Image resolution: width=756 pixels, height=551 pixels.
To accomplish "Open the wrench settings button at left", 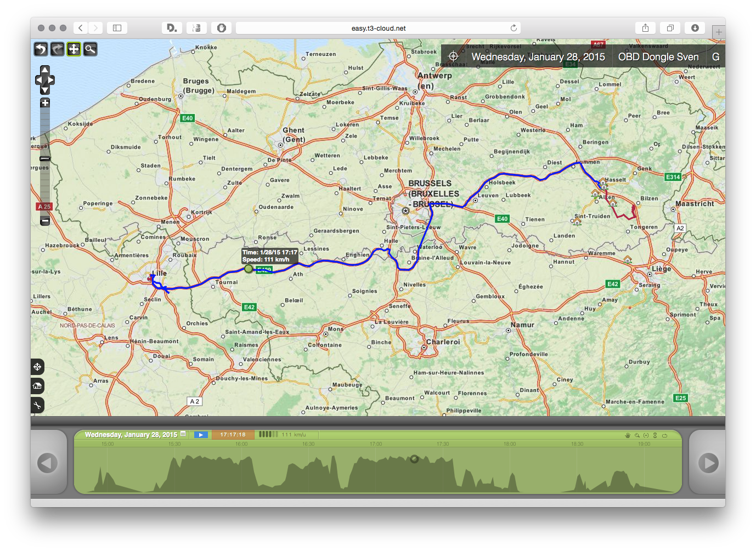I will (37, 405).
